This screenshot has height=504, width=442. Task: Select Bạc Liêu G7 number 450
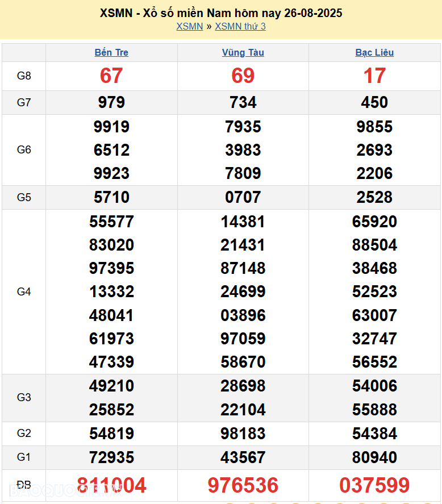click(374, 102)
